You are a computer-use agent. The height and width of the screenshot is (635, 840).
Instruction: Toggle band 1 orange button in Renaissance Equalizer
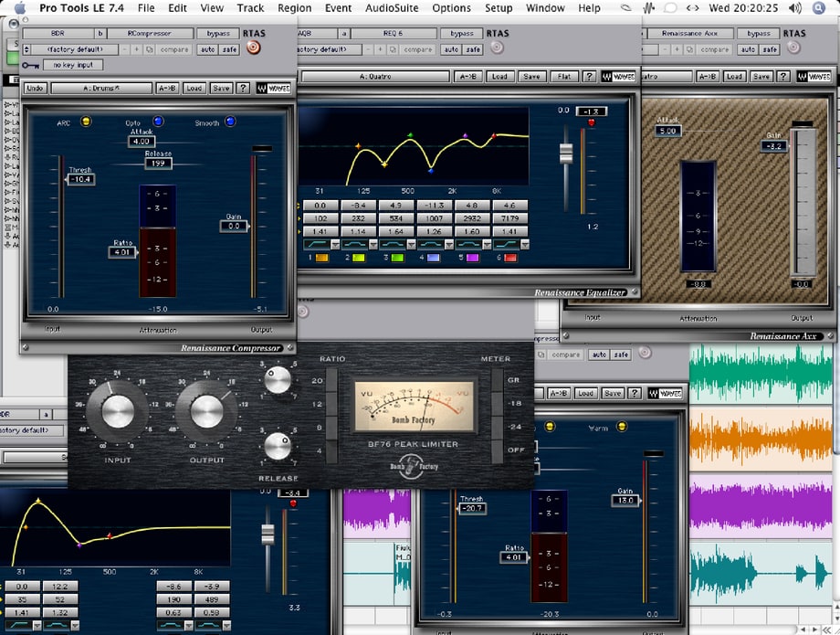pyautogui.click(x=322, y=258)
